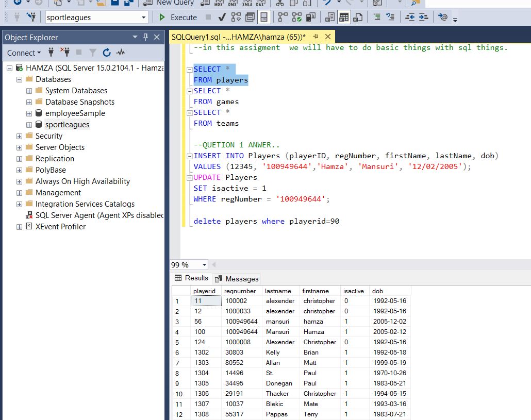Screen dimensions: 531x420
Task: Toggle auto hide pin on Object Explorer
Action: 145,37
